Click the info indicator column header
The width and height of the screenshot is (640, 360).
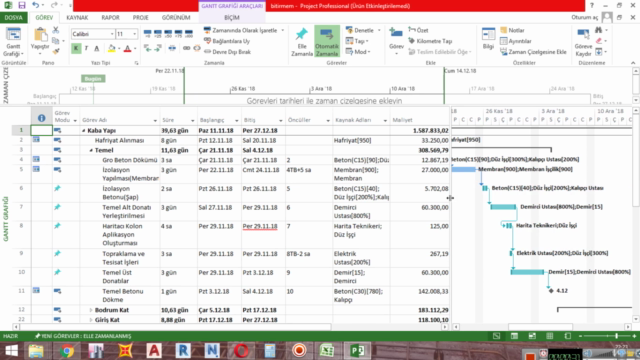[42, 118]
